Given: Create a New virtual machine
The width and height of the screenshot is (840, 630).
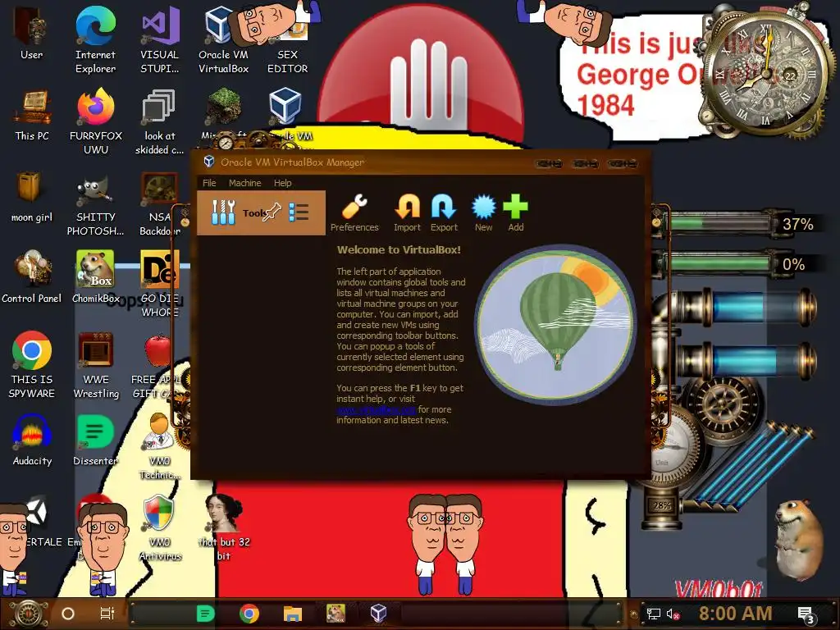Looking at the screenshot, I should 483,212.
